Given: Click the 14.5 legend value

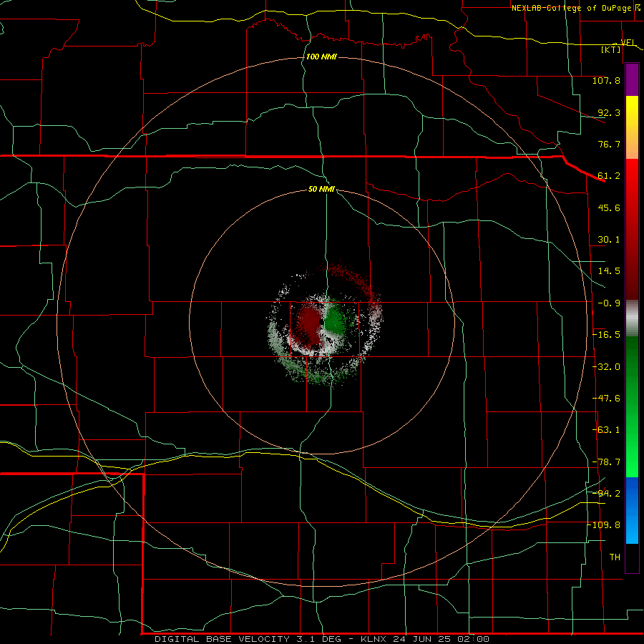Looking at the screenshot, I should click(x=609, y=271).
